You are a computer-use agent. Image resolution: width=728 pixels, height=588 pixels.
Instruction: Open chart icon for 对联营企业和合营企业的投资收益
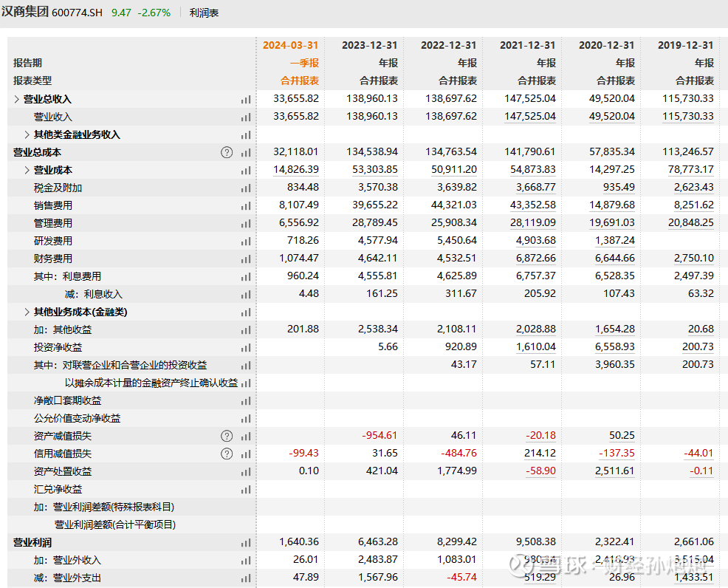coord(246,365)
